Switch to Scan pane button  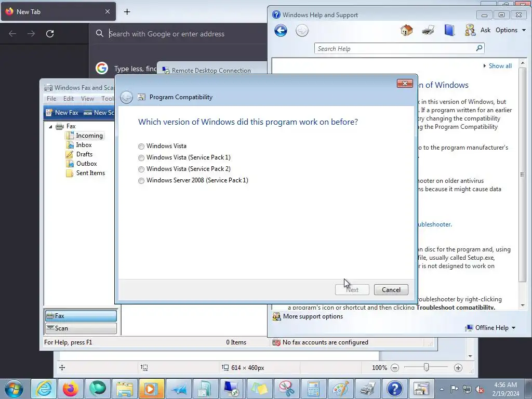tap(81, 328)
